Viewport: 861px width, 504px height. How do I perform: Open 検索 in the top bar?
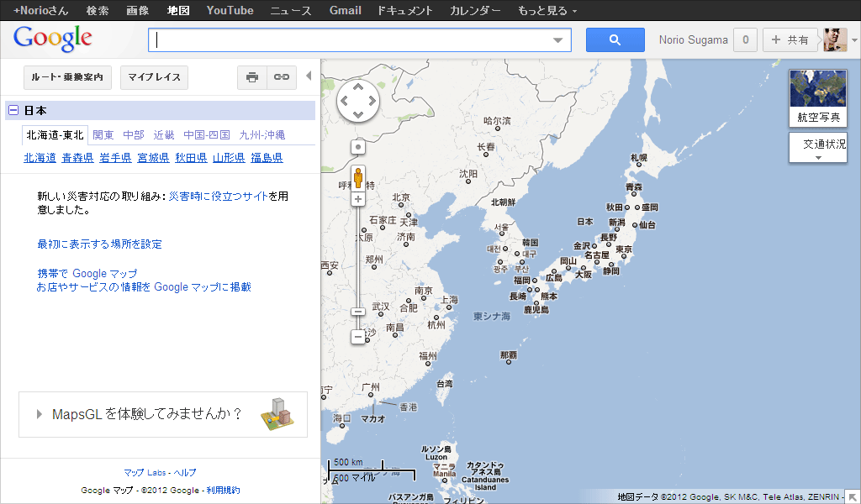98,10
